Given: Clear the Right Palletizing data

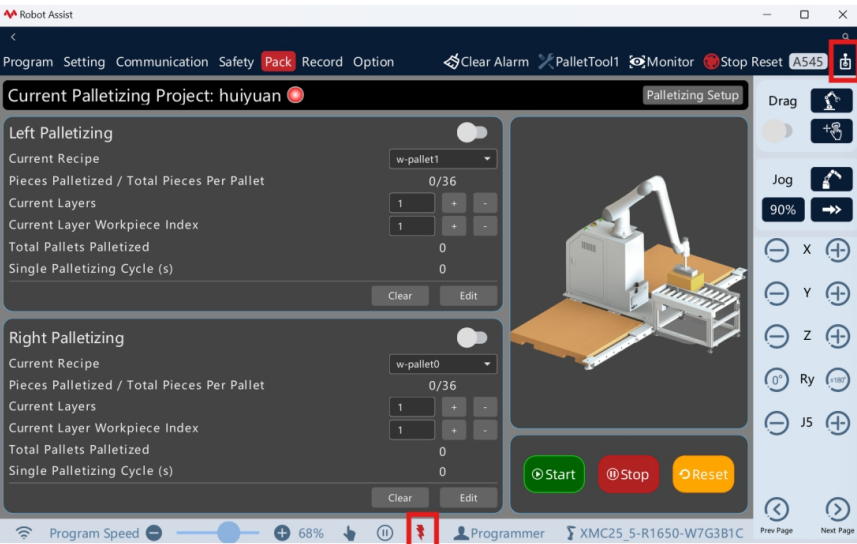Looking at the screenshot, I should 400,498.
